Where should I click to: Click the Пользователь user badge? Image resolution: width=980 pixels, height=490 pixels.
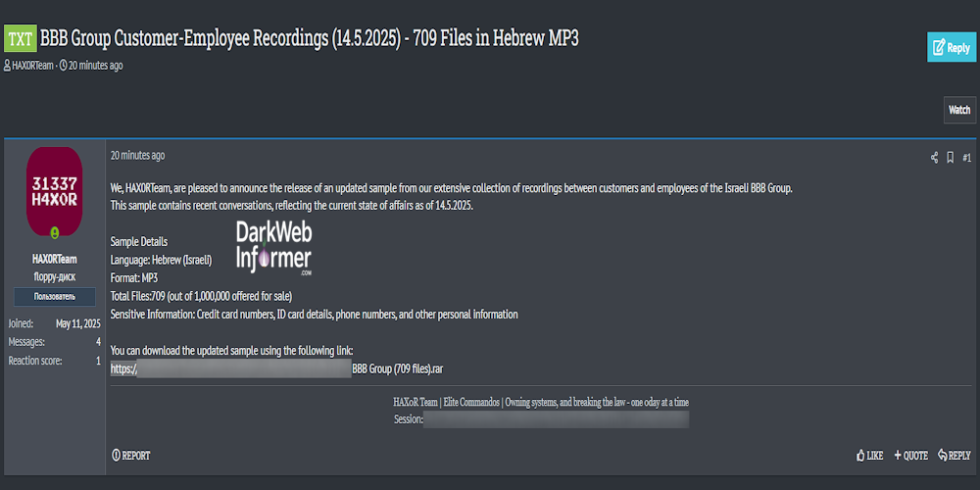[55, 297]
